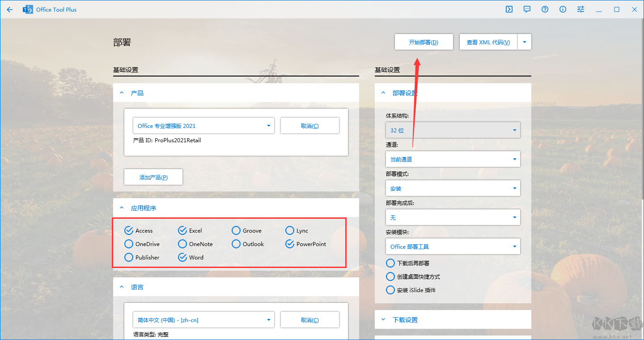Open the 体系结构 architecture dropdown showing 32 位

pyautogui.click(x=453, y=130)
